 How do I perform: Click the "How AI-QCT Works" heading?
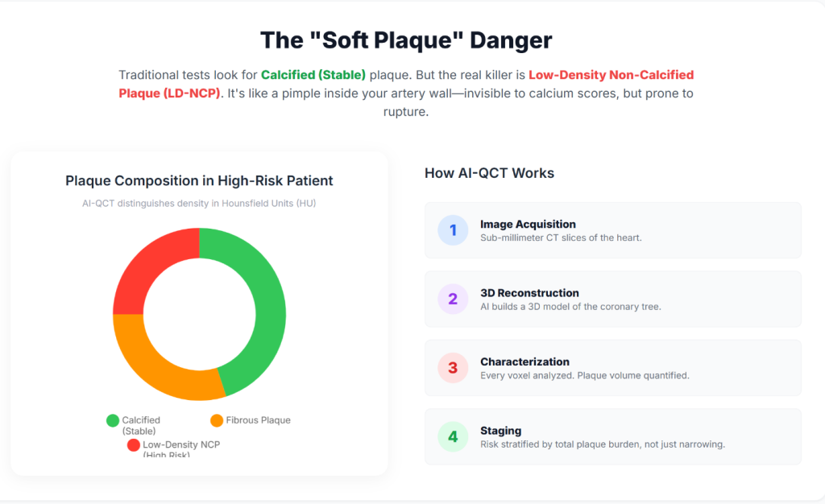(489, 173)
